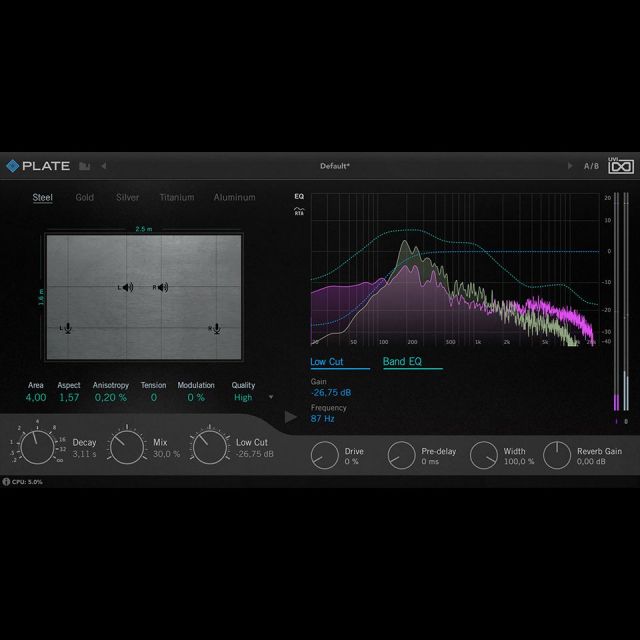
Task: Open the preset folder browser icon
Action: pyautogui.click(x=85, y=166)
